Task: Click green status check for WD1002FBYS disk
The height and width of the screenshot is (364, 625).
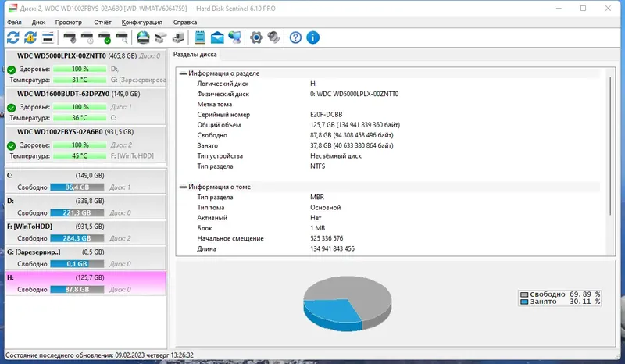Action: pyautogui.click(x=12, y=146)
